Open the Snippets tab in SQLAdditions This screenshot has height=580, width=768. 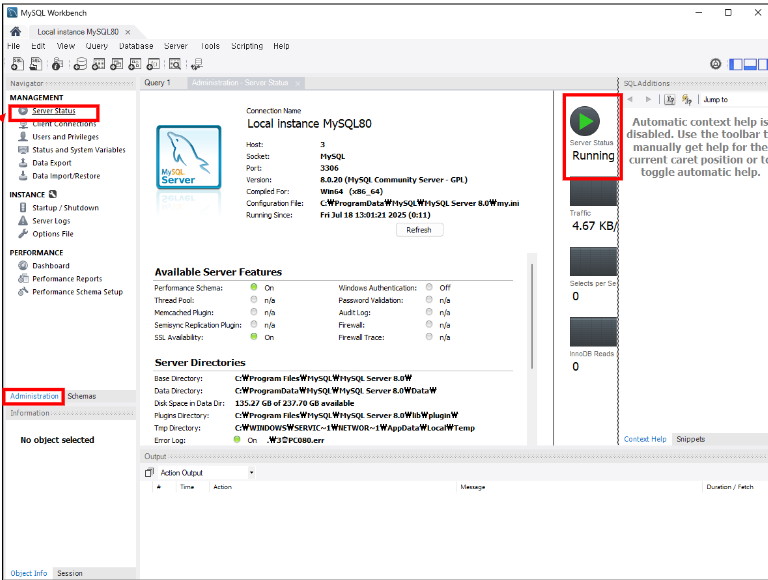(x=690, y=439)
